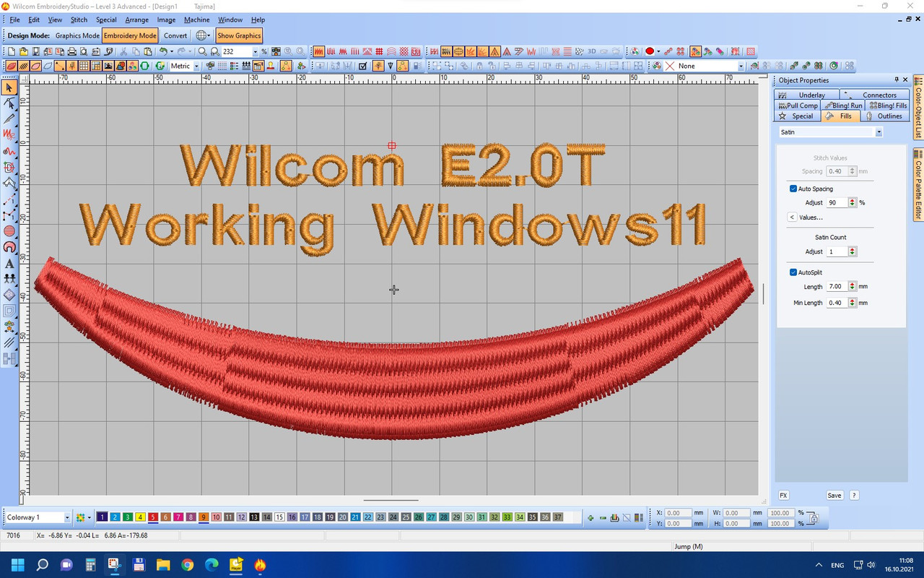Click the X position input field
Image resolution: width=924 pixels, height=578 pixels.
point(678,513)
